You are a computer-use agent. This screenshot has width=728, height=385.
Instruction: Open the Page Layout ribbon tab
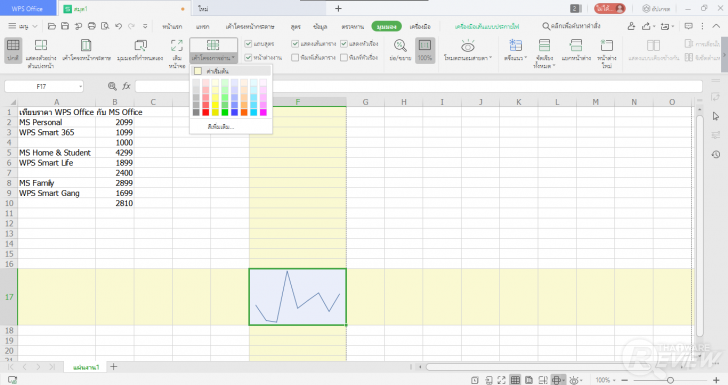coord(250,26)
